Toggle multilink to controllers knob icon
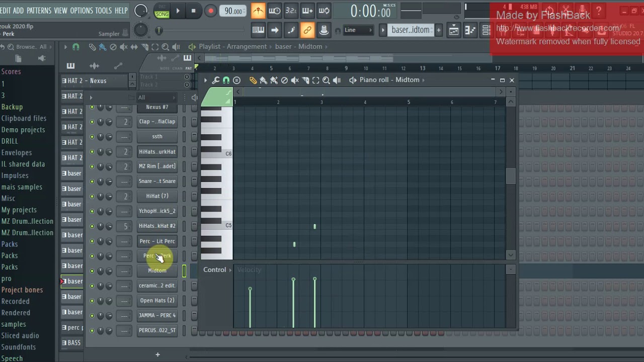The image size is (644, 362). (324, 30)
